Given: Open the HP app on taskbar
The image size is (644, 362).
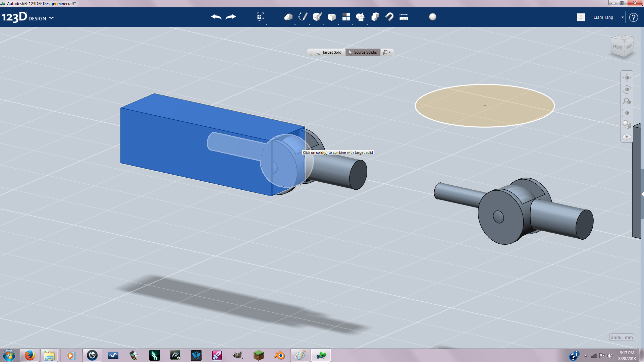Looking at the screenshot, I should 92,355.
